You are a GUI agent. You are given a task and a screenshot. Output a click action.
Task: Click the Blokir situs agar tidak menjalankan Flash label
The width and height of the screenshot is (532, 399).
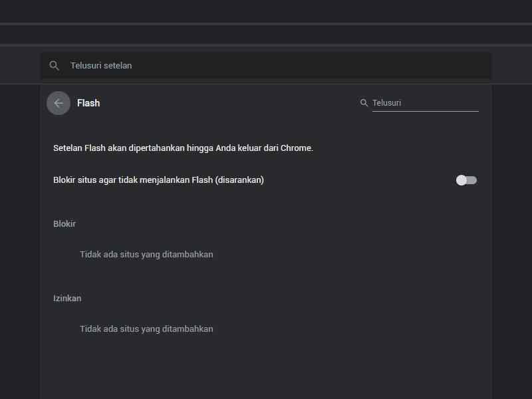click(158, 180)
